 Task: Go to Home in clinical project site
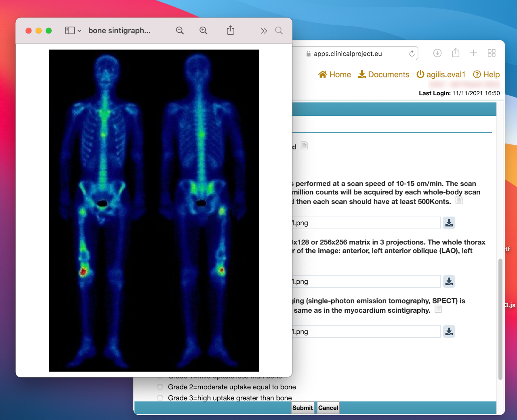click(x=334, y=74)
